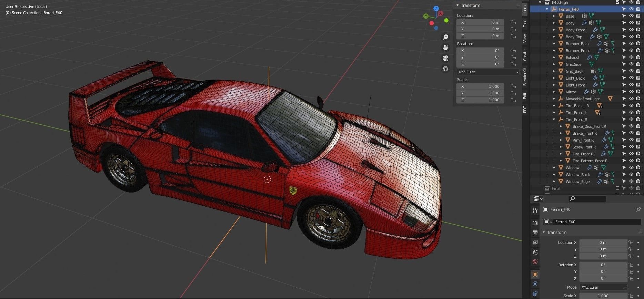Open the Mode XYZ Euler dropdown in properties
Image resolution: width=644 pixels, height=299 pixels.
[x=603, y=287]
